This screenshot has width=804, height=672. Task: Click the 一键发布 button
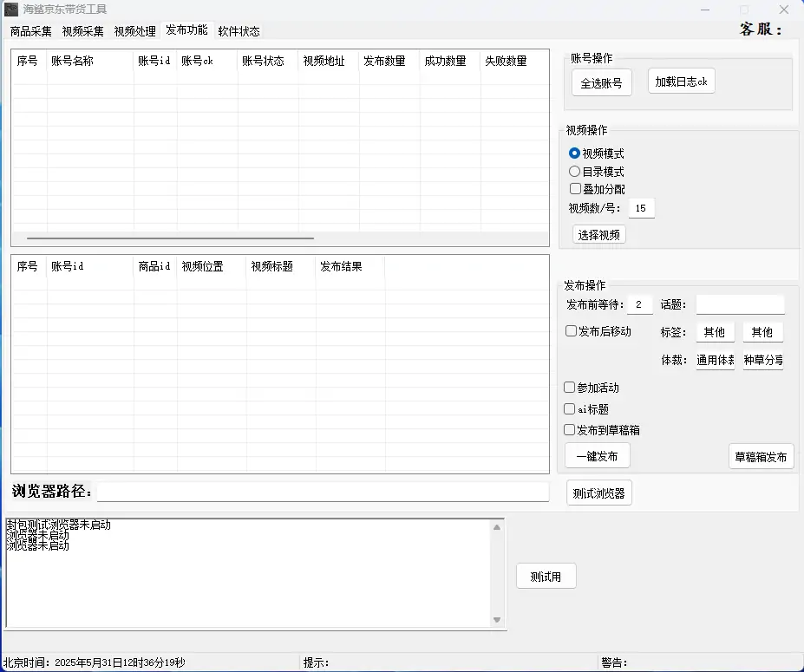click(x=598, y=456)
